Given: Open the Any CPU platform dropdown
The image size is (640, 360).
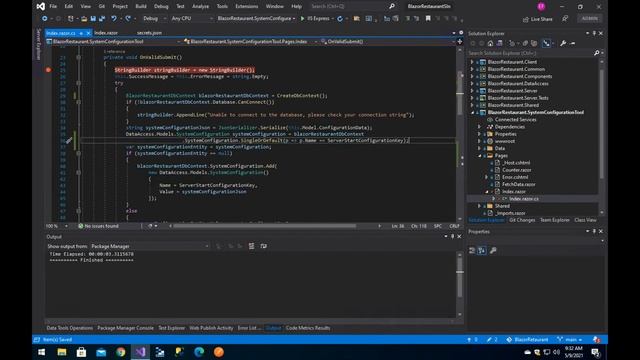Looking at the screenshot, I should [x=192, y=19].
